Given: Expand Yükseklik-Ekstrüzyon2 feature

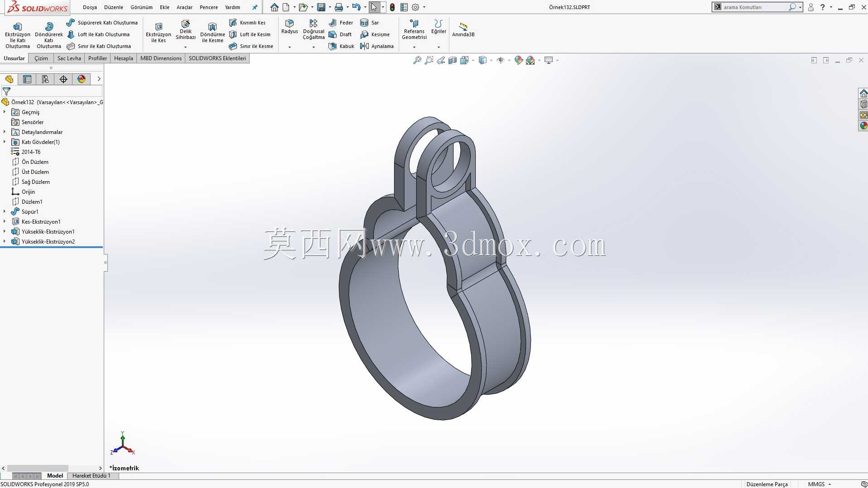Looking at the screenshot, I should pyautogui.click(x=5, y=241).
